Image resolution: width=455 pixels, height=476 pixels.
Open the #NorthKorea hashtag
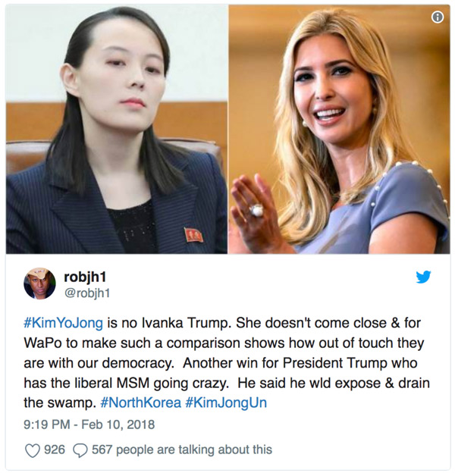140,402
